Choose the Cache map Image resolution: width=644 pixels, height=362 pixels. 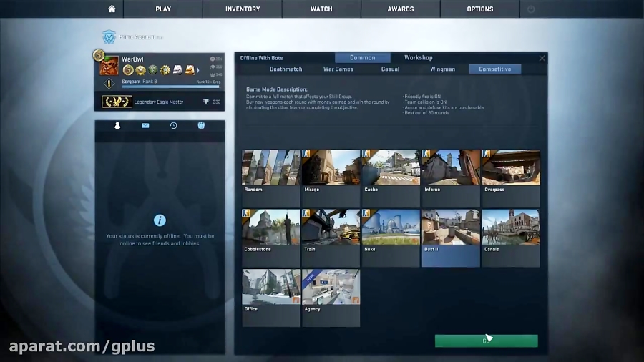[x=391, y=179]
